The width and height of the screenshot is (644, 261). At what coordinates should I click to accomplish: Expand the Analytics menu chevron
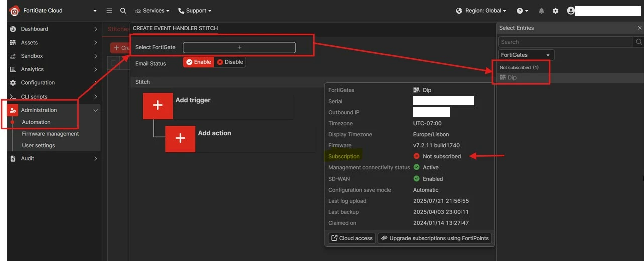(95, 69)
